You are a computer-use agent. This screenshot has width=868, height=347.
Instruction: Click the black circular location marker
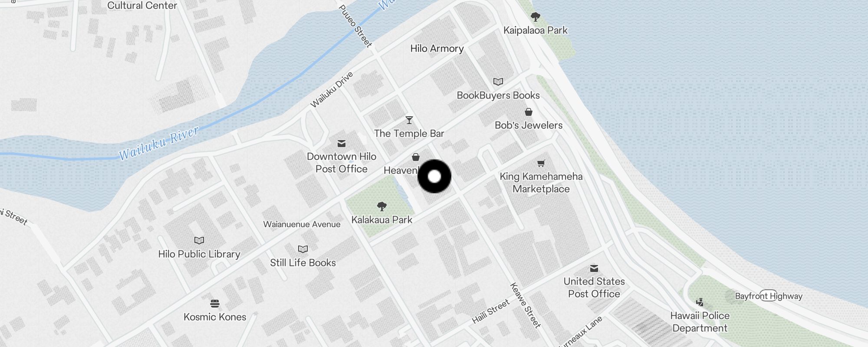(434, 176)
